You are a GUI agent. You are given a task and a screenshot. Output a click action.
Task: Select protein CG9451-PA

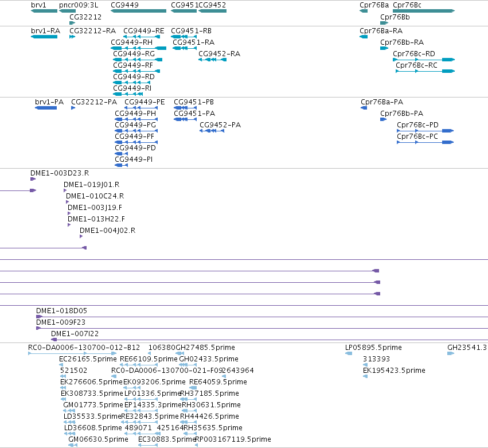point(194,114)
